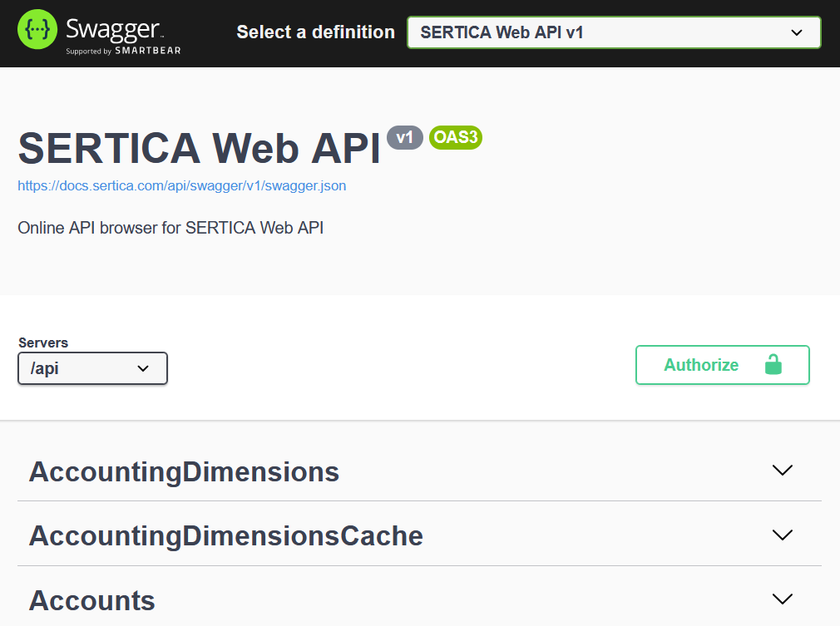
Task: Expand the Accounts section chevron
Action: click(782, 599)
